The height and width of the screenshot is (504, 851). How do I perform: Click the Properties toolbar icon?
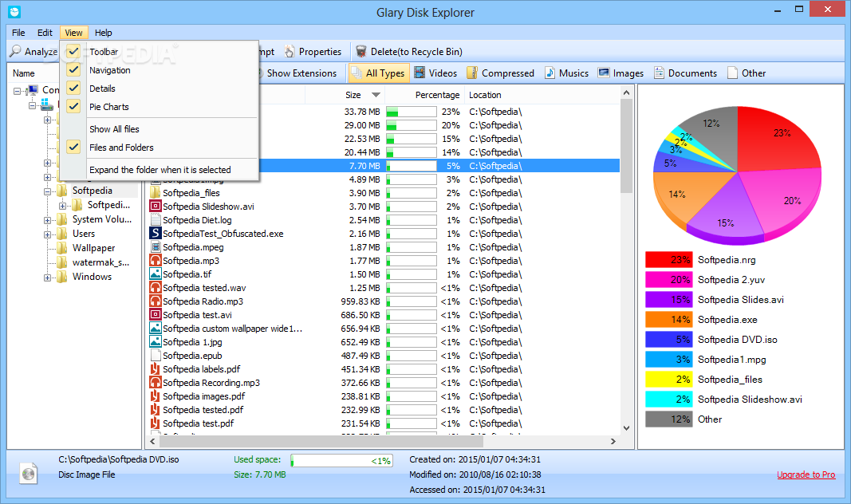coord(290,52)
